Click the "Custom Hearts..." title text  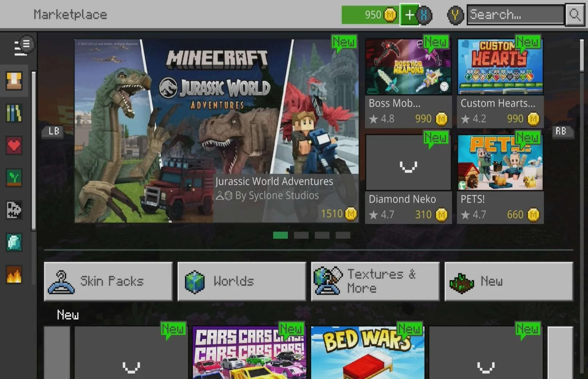coord(498,103)
